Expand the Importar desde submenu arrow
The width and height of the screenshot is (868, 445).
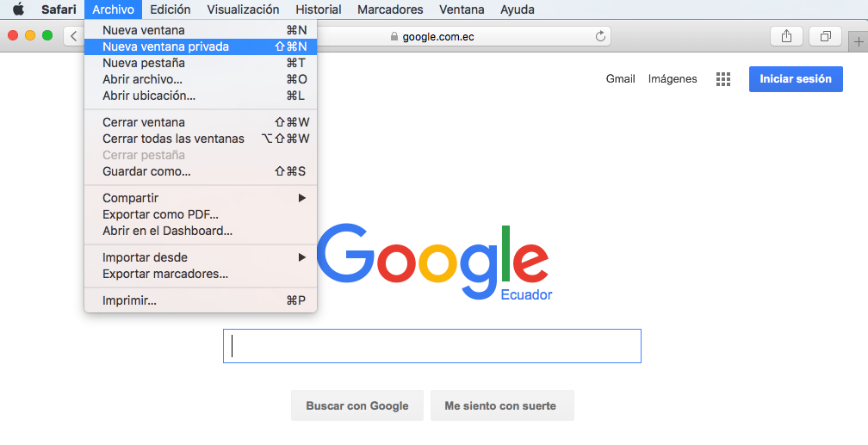pyautogui.click(x=301, y=257)
